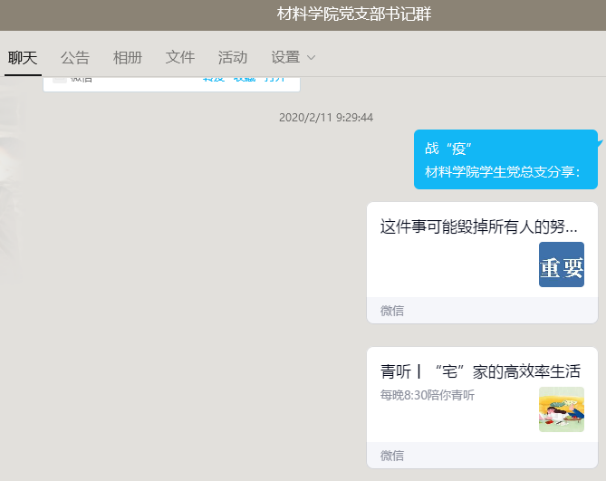This screenshot has height=481, width=606.
Task: Click 微信 source label under 青听 card
Action: point(392,456)
